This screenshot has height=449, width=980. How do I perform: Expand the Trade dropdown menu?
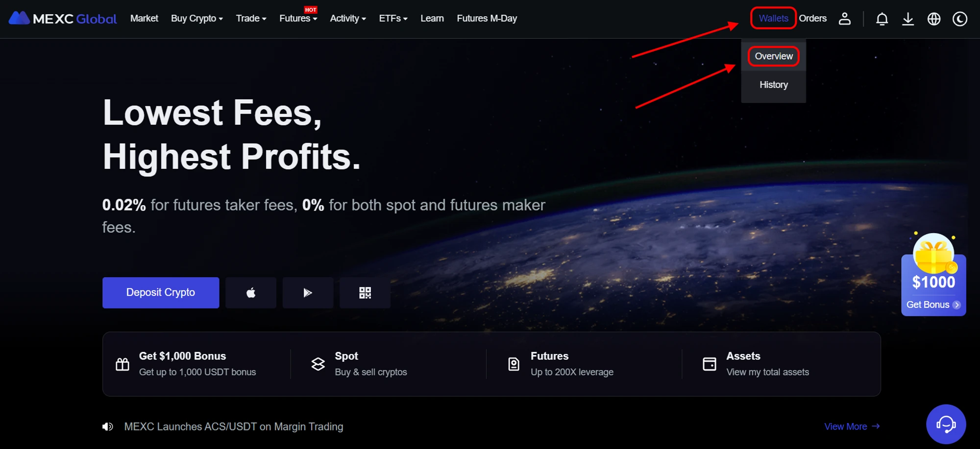click(251, 19)
